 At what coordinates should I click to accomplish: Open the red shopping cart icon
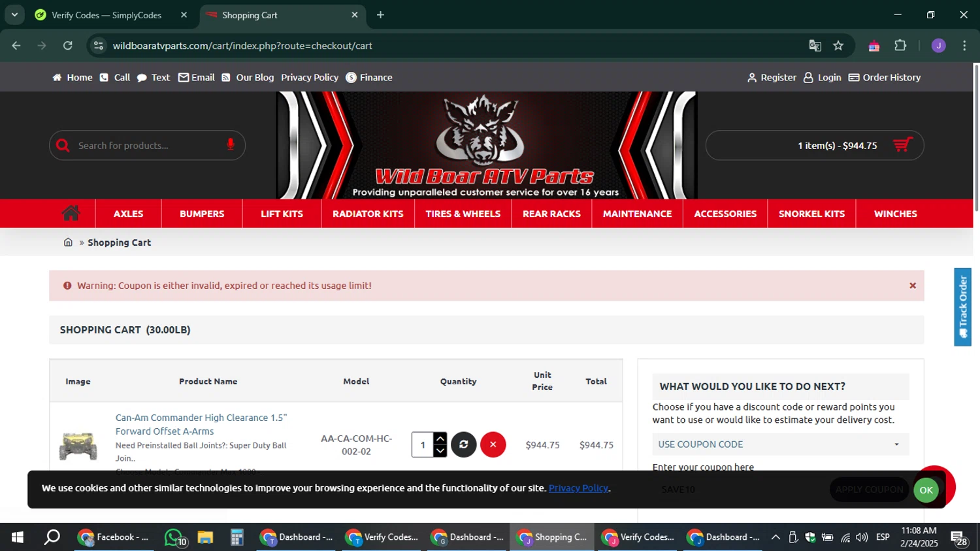903,145
